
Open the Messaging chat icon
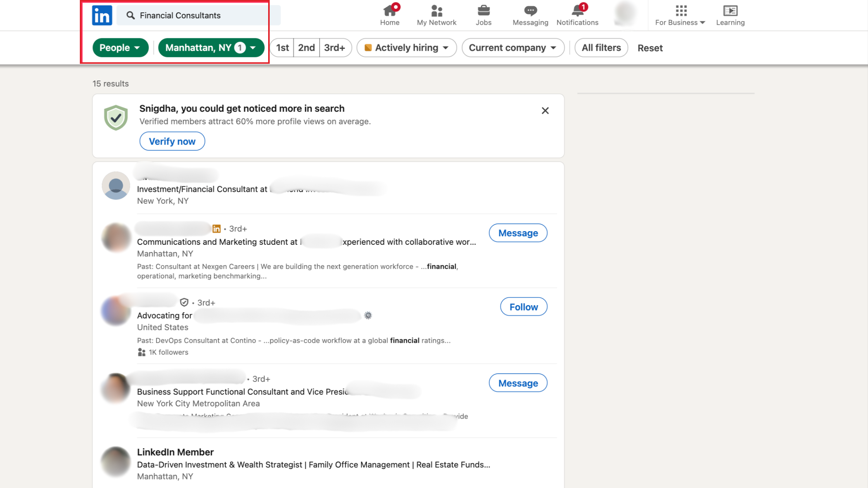pyautogui.click(x=530, y=10)
